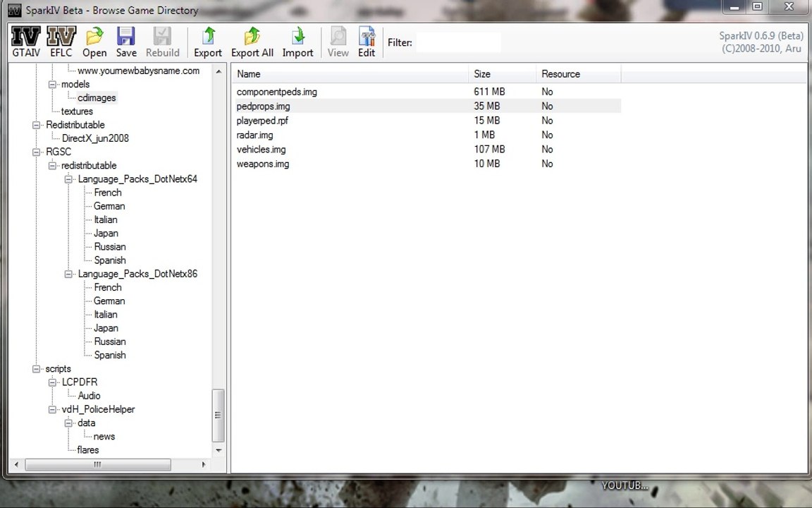This screenshot has width=812, height=508.
Task: Select the Audio folder under LCPDFR
Action: (x=89, y=396)
